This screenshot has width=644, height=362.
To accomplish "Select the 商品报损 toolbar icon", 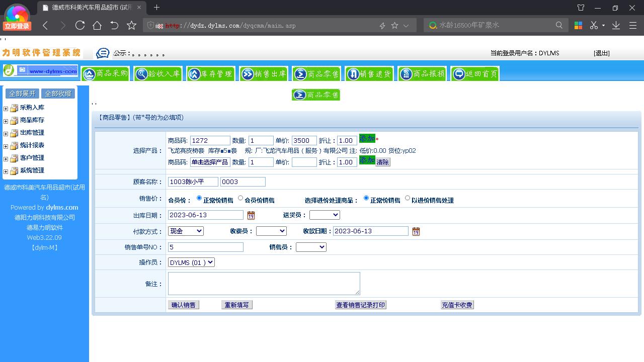I will 422,73.
